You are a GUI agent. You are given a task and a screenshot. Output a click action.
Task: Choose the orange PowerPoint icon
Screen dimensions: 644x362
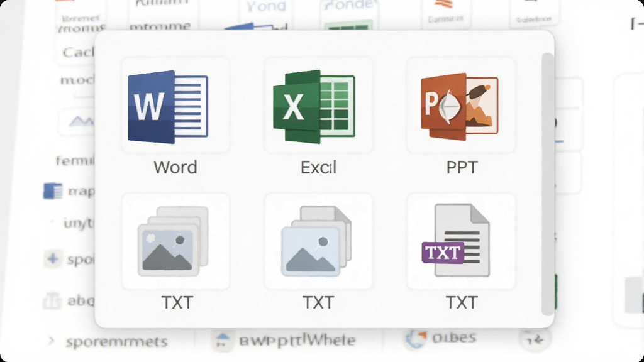tap(460, 107)
